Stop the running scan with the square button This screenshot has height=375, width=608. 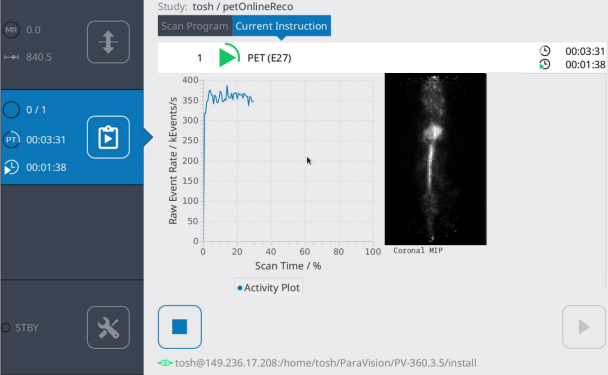pyautogui.click(x=180, y=327)
